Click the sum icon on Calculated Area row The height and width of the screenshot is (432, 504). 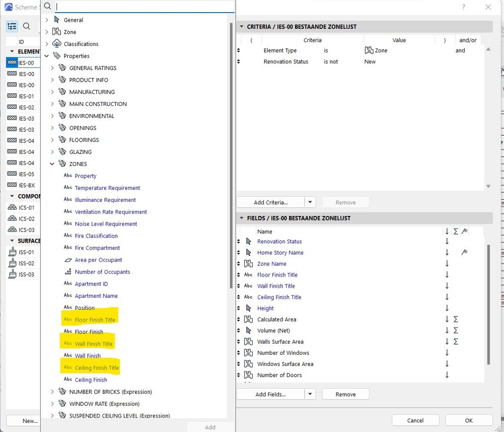(x=456, y=319)
